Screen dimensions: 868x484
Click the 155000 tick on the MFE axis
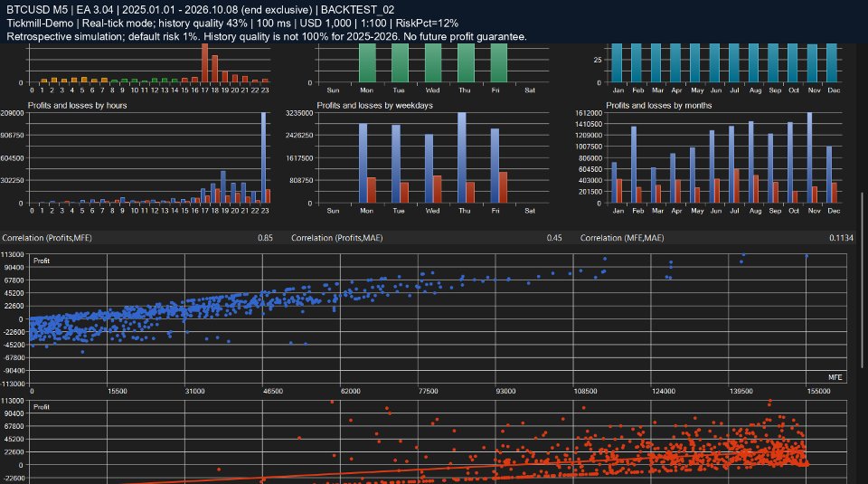tap(818, 391)
